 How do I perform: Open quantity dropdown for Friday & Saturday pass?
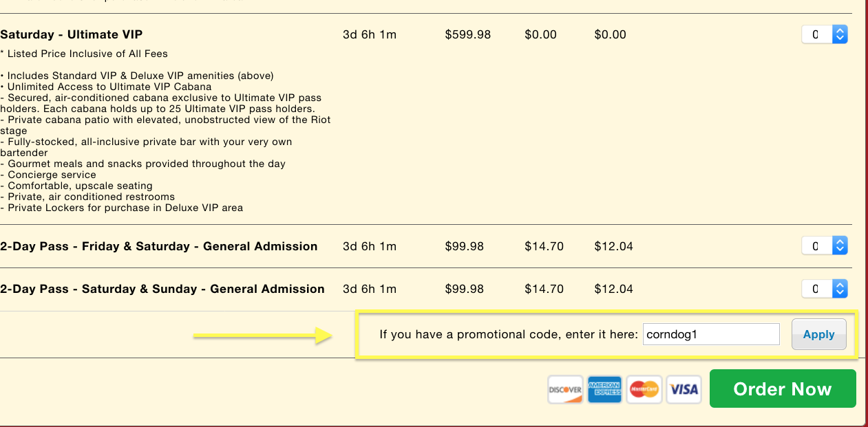click(824, 246)
